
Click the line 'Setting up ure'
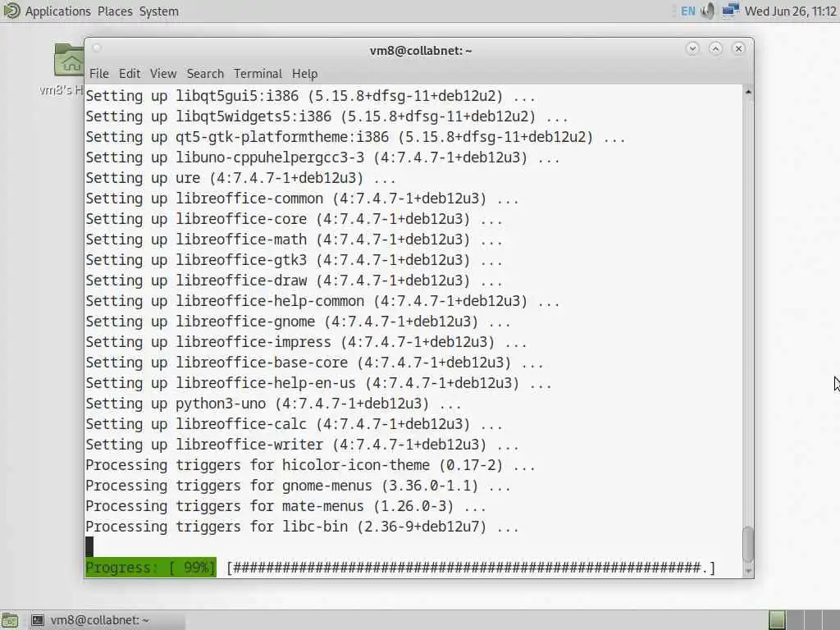(241, 178)
